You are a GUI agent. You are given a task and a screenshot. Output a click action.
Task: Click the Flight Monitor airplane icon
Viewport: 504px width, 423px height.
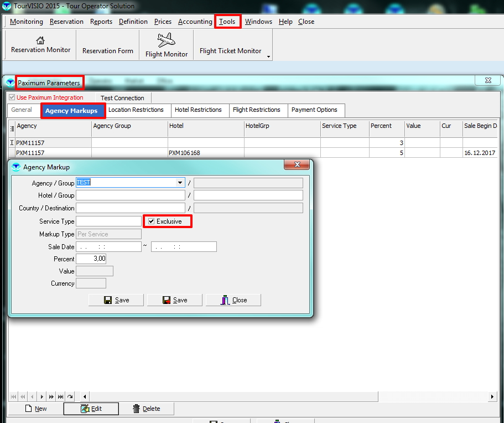coord(166,40)
